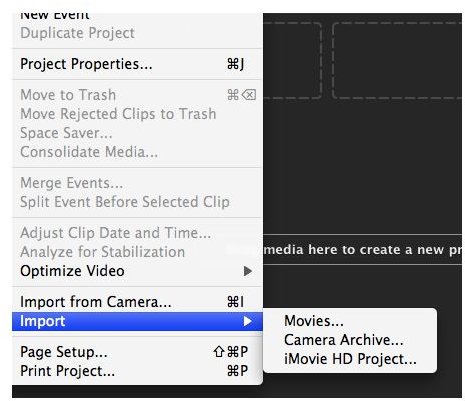Select Split Event Before Selected Clip

click(x=137, y=202)
